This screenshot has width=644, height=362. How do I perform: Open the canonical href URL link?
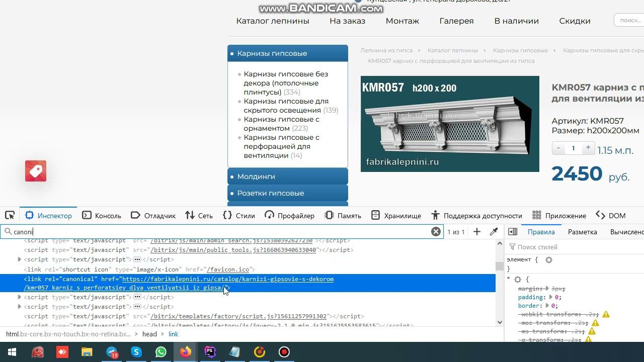point(179,284)
